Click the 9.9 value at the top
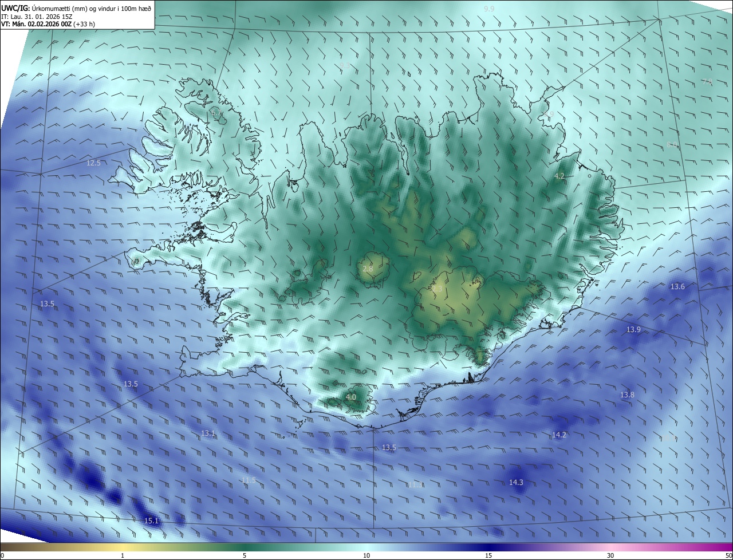The image size is (733, 560). pyautogui.click(x=489, y=9)
